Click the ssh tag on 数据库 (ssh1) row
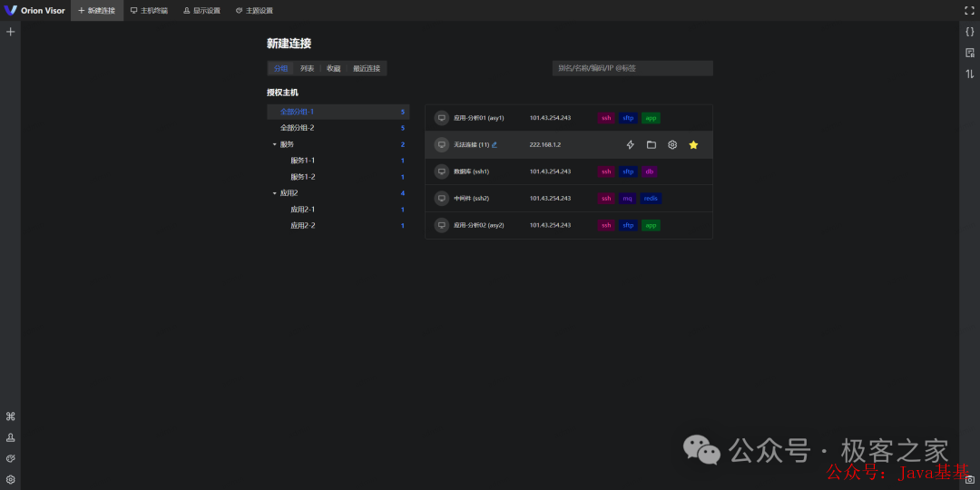The width and height of the screenshot is (980, 490). [606, 171]
